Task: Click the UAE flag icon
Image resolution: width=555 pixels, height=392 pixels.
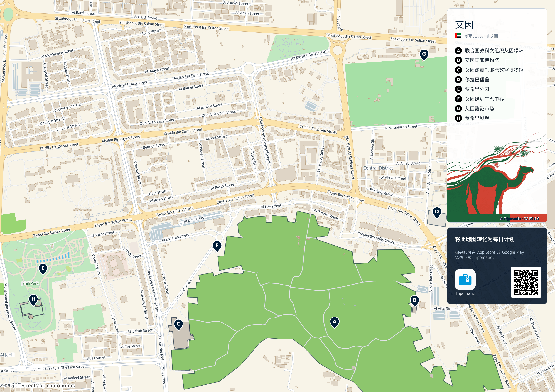Action: point(458,36)
